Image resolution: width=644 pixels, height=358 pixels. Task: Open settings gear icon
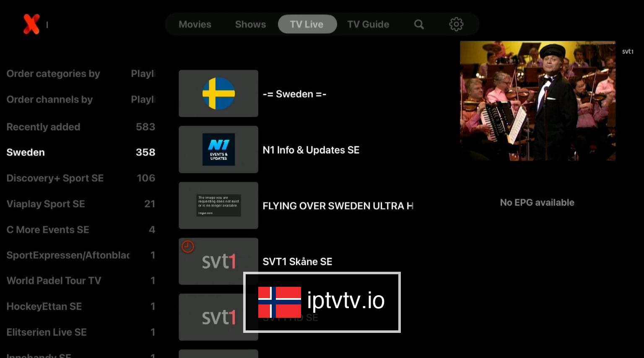click(456, 24)
